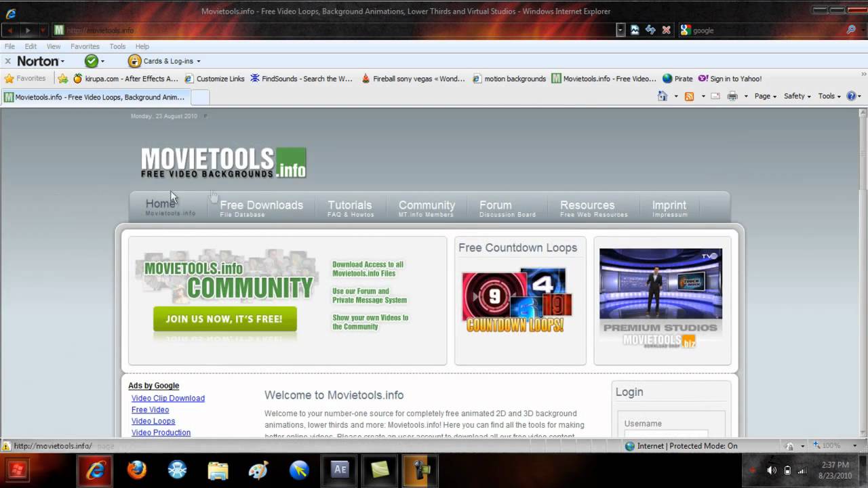Click the Free Video ad link
Screen dimensions: 868x488
click(x=151, y=410)
